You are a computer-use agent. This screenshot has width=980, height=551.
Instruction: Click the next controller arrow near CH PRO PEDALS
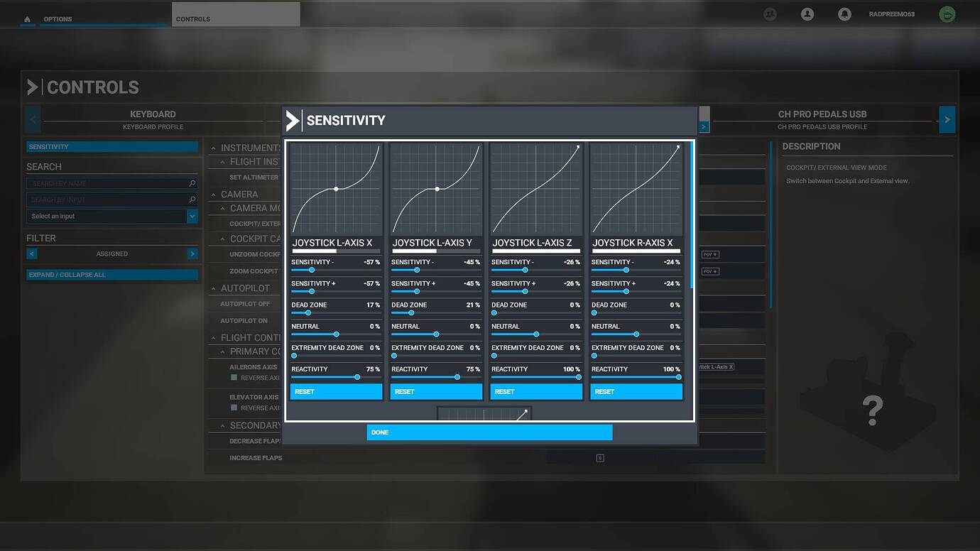947,119
